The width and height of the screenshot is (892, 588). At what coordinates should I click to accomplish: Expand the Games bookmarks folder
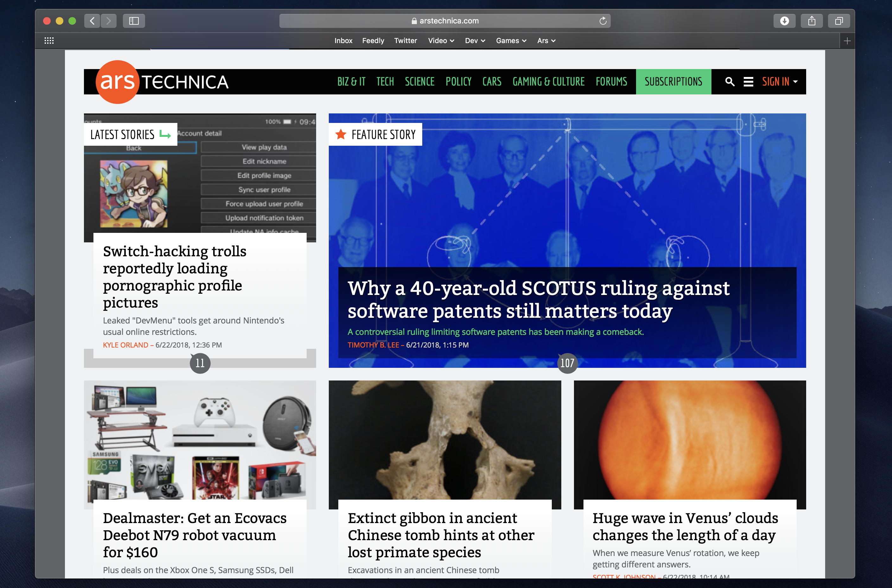(x=511, y=41)
